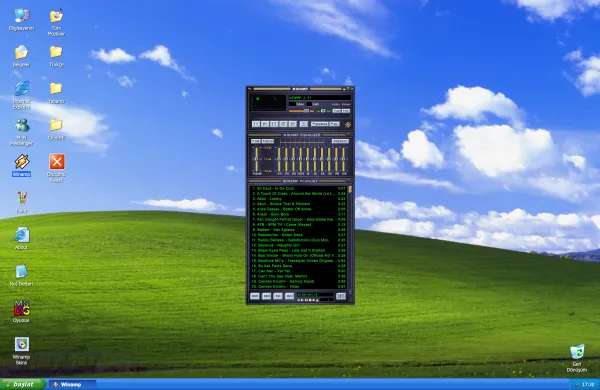Select track 3 Akon - Lonely

[x=298, y=199]
